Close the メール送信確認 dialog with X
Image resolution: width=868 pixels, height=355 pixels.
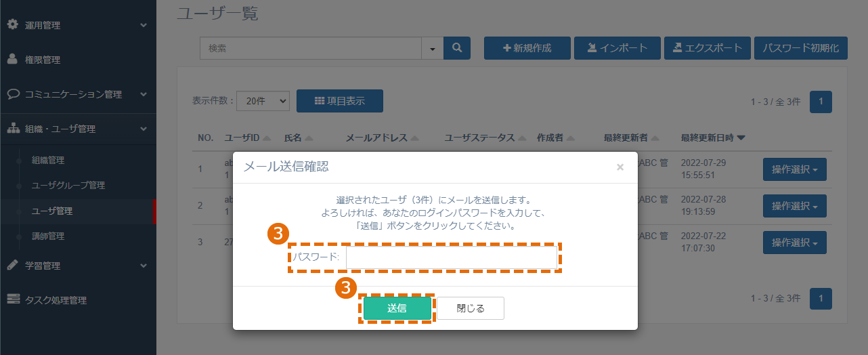coord(620,167)
